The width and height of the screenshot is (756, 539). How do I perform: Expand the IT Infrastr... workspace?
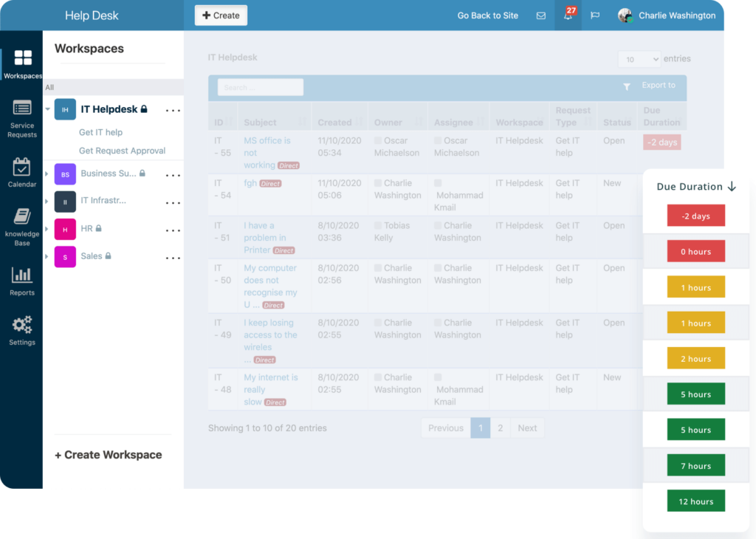[x=47, y=201]
